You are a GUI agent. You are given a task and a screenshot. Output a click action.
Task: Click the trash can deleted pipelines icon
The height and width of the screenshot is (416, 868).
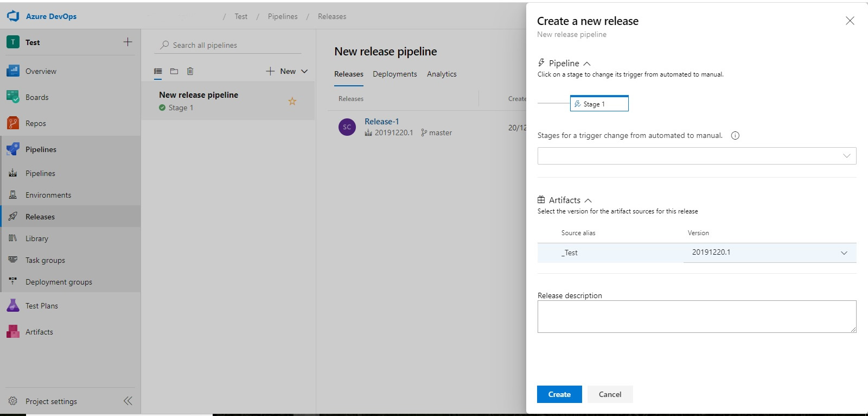pos(190,71)
